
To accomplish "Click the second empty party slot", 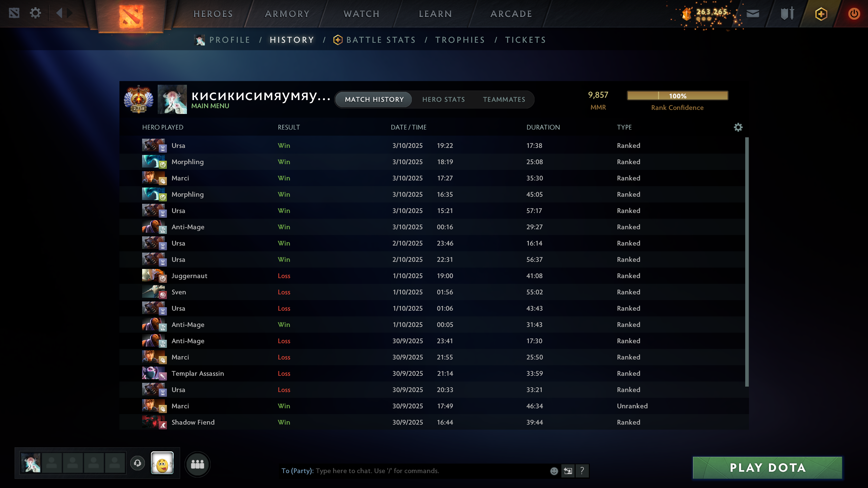I will pos(73,463).
